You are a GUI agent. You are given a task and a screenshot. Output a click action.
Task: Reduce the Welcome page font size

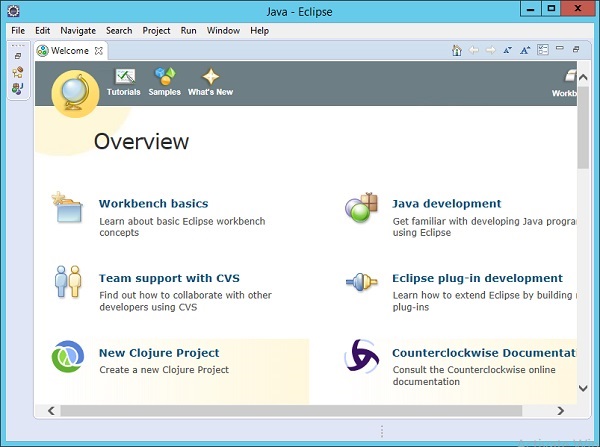tap(508, 50)
